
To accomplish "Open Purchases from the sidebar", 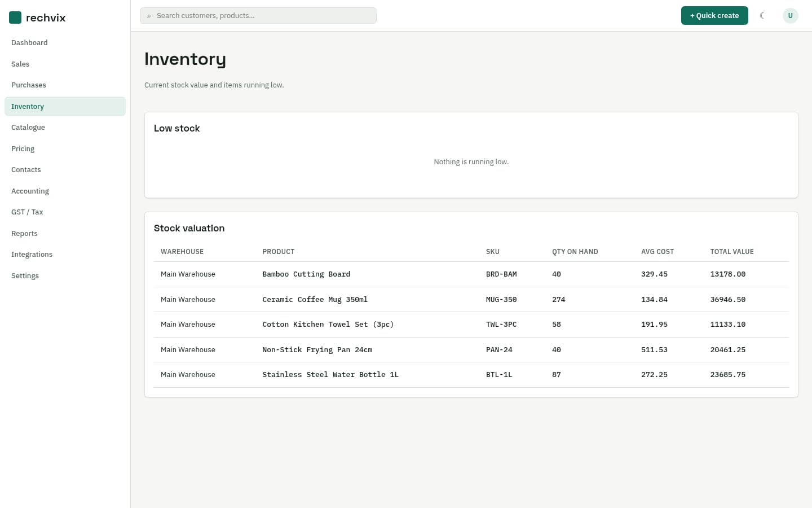I will pyautogui.click(x=65, y=85).
